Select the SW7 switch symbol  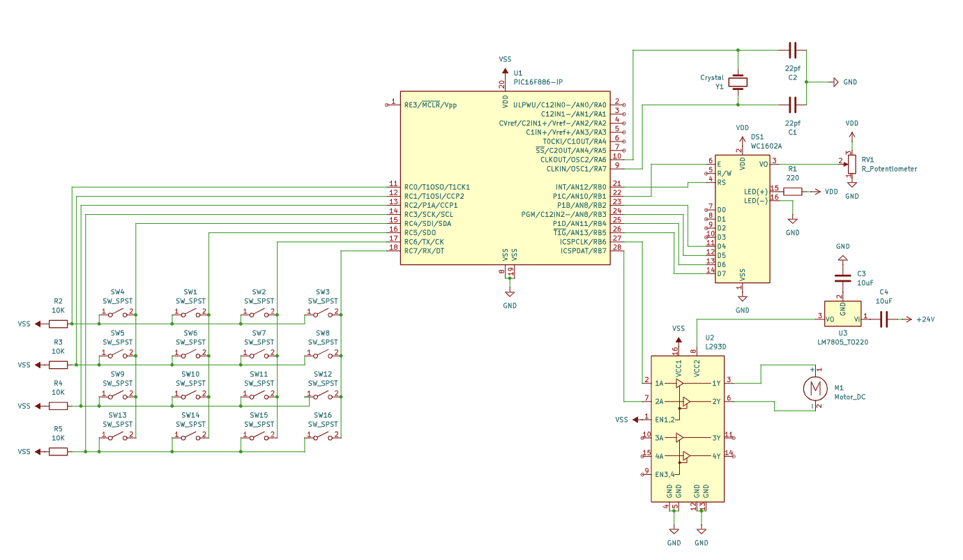coord(259,353)
